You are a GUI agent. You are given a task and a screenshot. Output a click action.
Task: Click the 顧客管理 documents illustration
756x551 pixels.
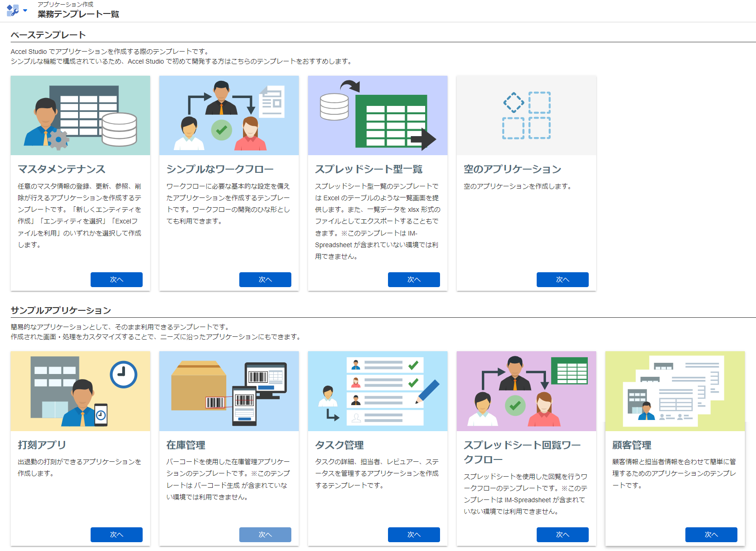pyautogui.click(x=675, y=391)
